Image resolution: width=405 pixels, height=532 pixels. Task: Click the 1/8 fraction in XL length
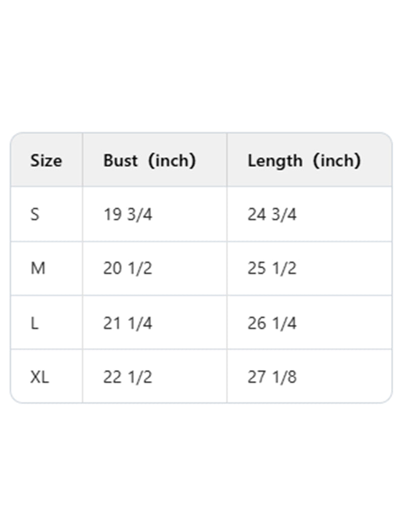point(283,377)
